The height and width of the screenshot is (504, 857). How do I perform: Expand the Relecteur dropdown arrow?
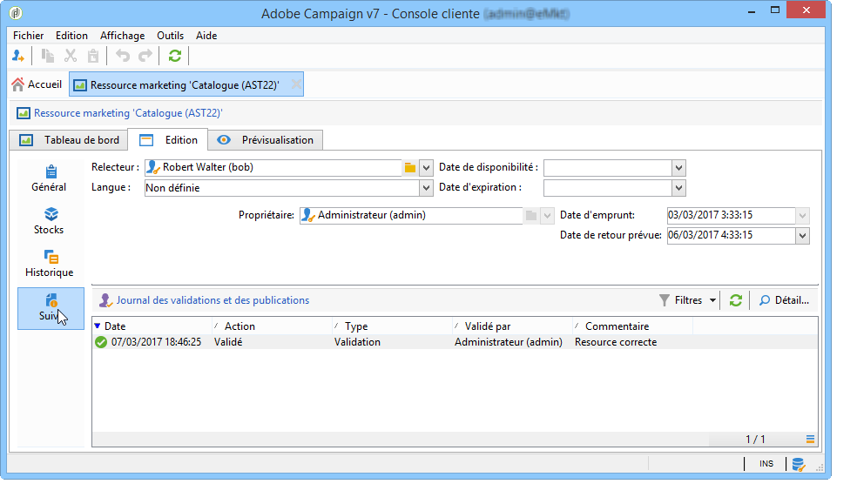[426, 168]
